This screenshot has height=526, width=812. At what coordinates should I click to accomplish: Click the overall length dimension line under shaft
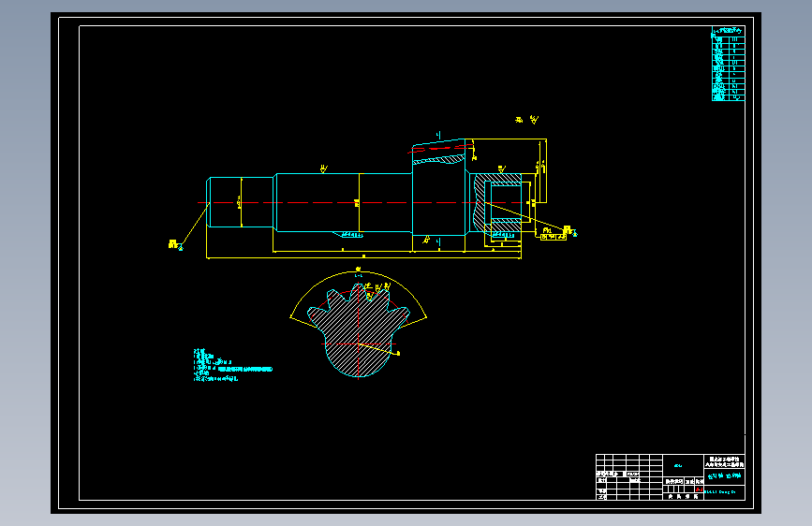point(363,257)
